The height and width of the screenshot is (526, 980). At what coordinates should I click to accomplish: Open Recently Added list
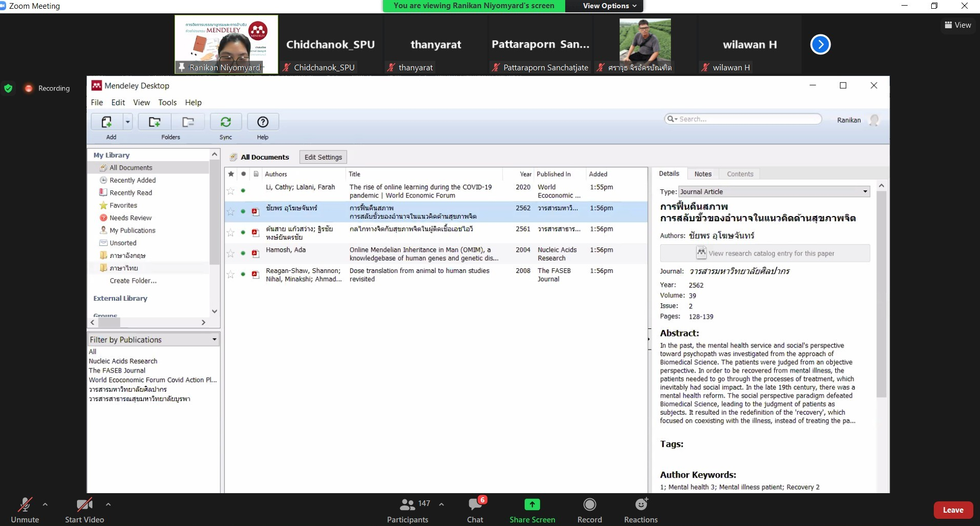point(132,180)
